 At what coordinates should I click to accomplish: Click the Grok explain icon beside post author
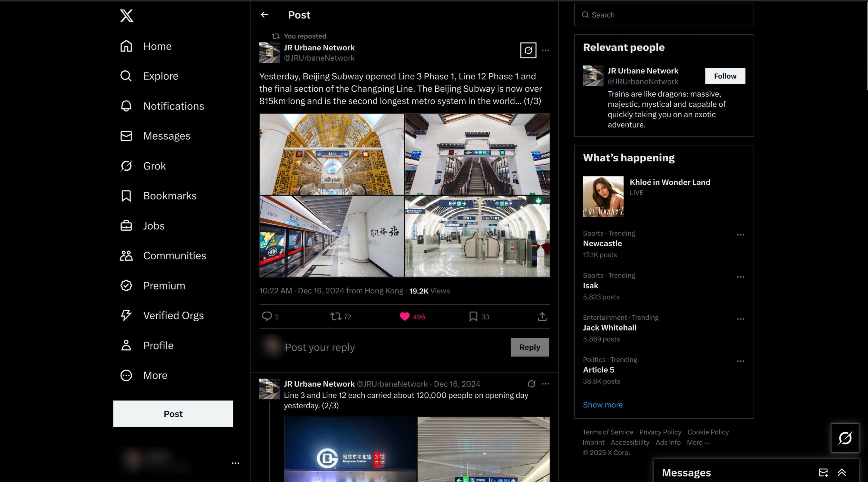pos(528,50)
